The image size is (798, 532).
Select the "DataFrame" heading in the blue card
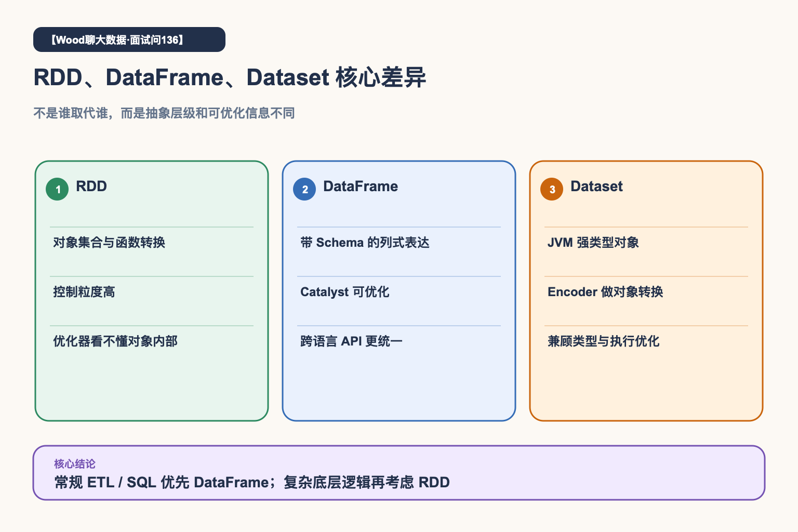(x=361, y=187)
